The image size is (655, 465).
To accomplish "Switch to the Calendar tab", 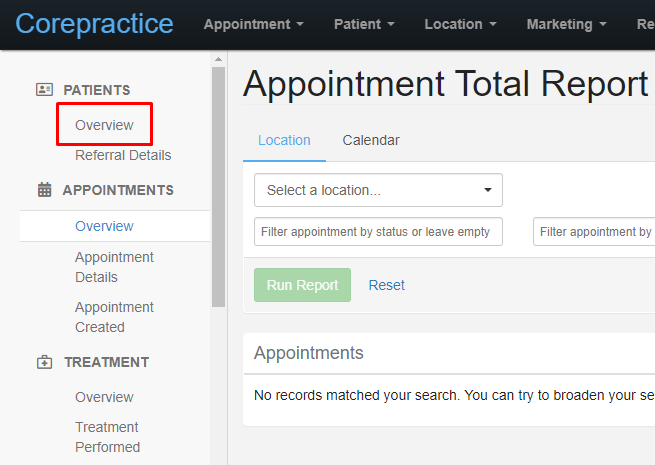I will pos(371,140).
